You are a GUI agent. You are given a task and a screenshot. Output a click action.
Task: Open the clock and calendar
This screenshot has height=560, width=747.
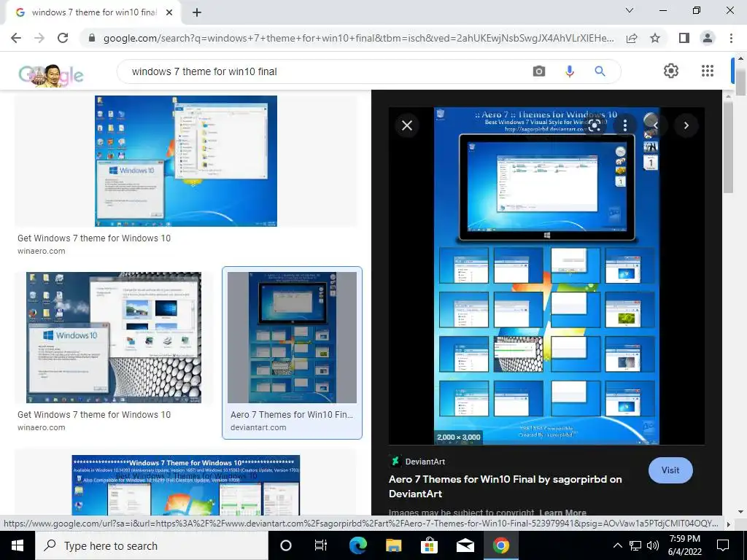pos(684,545)
